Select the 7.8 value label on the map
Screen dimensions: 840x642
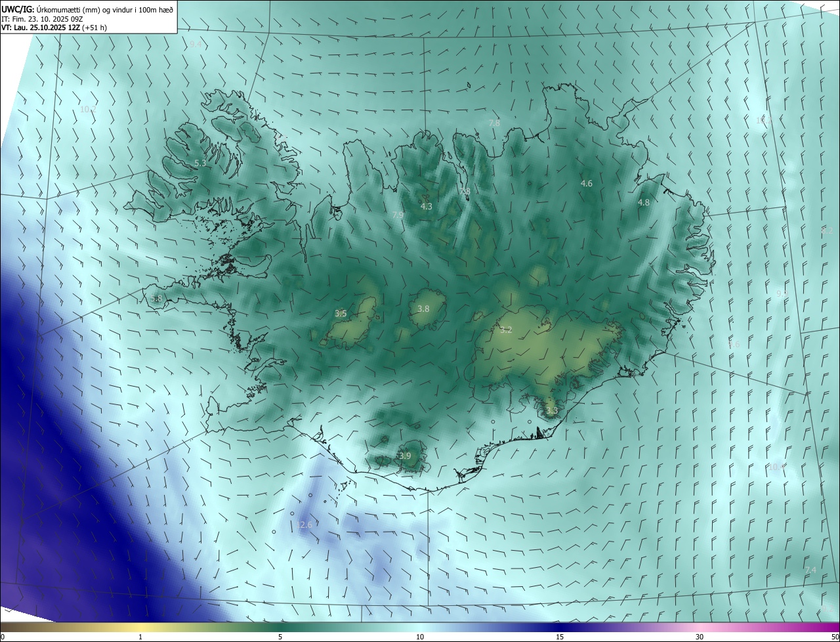[494, 123]
